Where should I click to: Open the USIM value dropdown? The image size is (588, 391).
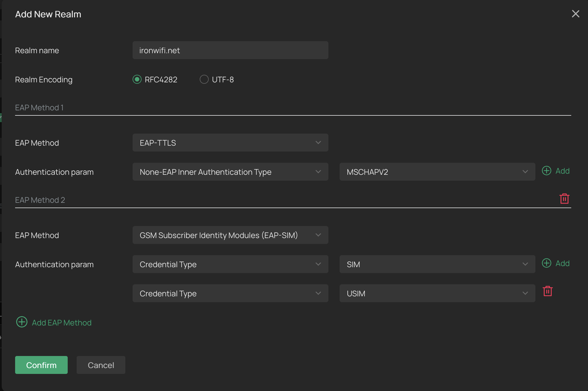pos(437,294)
